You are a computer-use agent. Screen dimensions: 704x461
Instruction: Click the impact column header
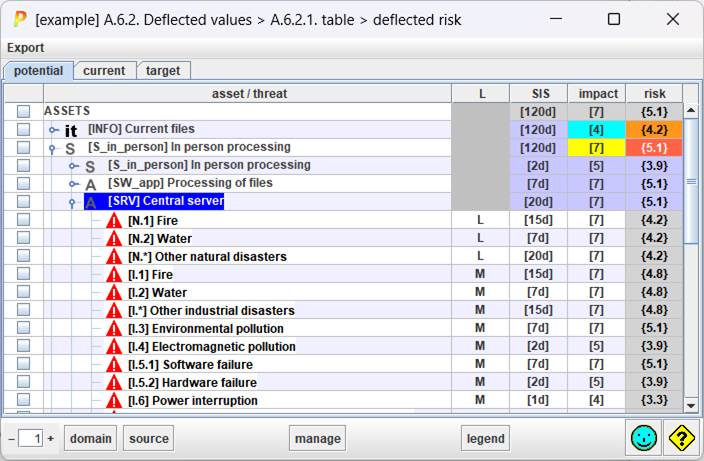[597, 93]
